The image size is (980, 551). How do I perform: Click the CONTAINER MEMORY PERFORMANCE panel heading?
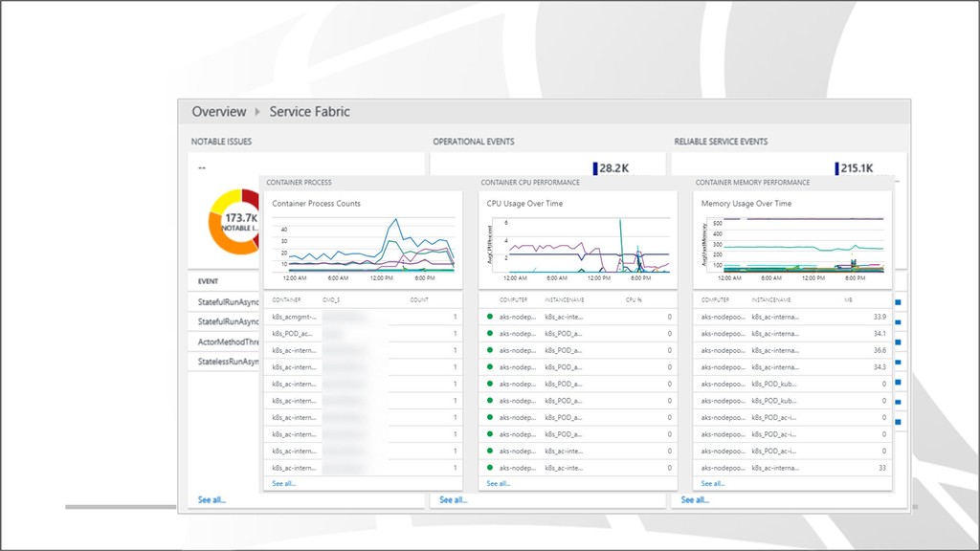(752, 183)
